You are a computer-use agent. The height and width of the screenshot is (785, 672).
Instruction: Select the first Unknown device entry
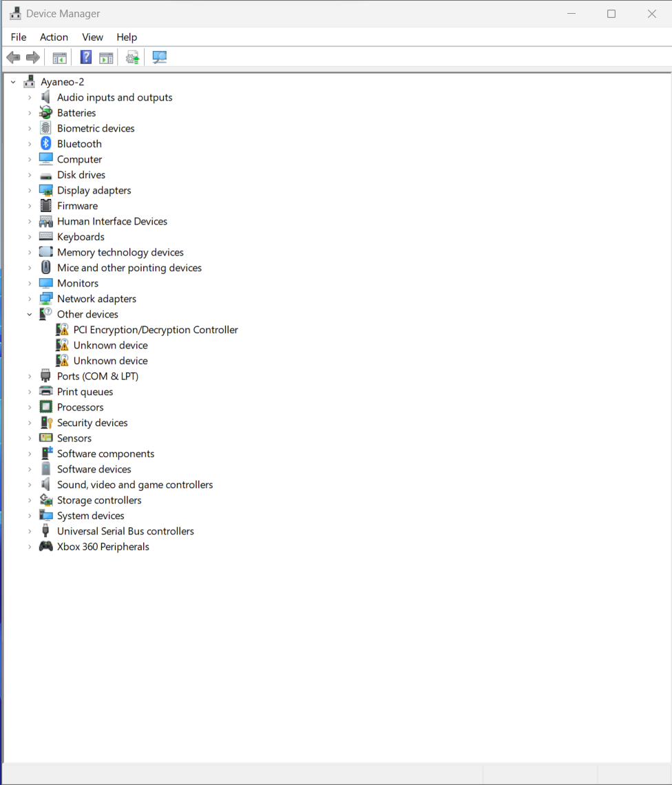[111, 346]
